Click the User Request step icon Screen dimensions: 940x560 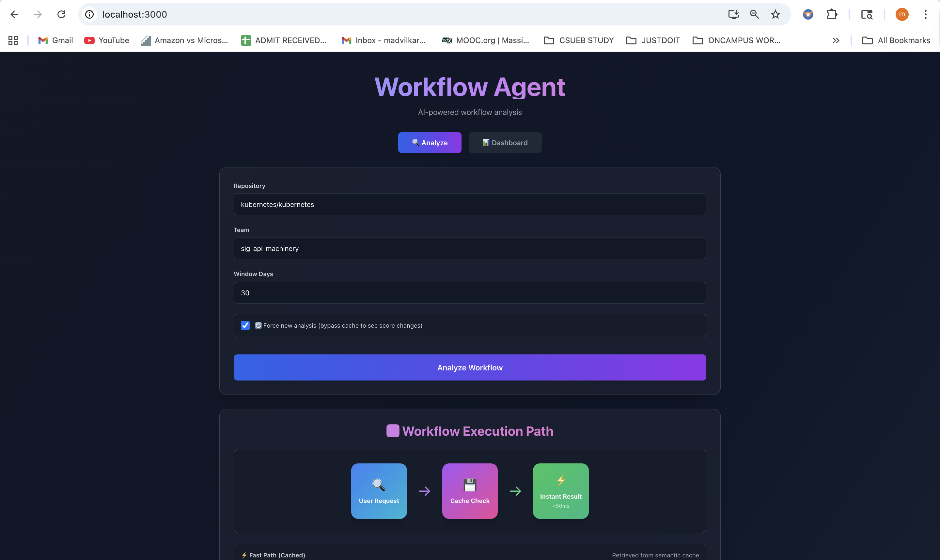click(x=379, y=485)
